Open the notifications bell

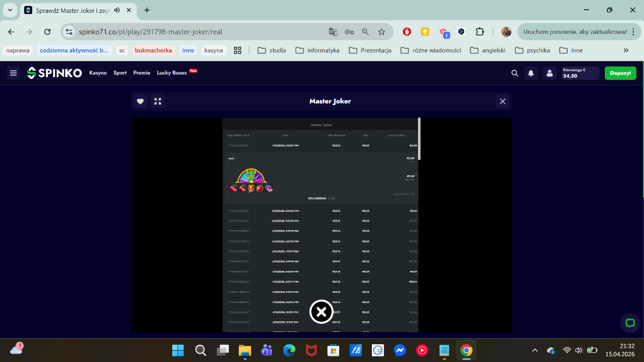click(531, 73)
